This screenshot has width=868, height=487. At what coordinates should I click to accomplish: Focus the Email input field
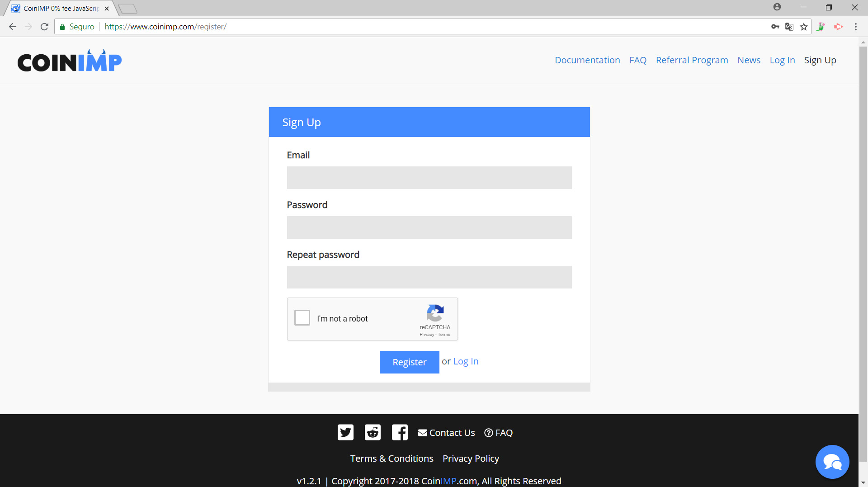(429, 178)
